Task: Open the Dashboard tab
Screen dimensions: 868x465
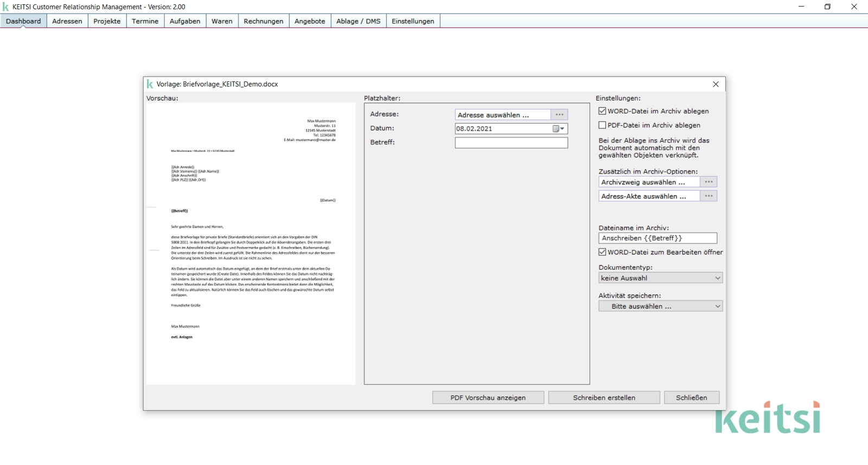Action: pyautogui.click(x=23, y=21)
